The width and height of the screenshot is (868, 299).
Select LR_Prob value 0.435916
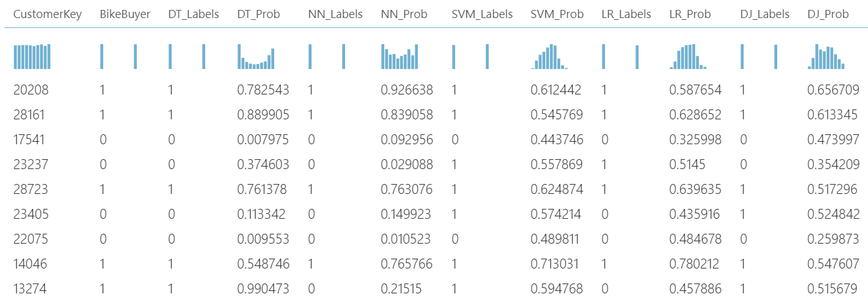(695, 214)
